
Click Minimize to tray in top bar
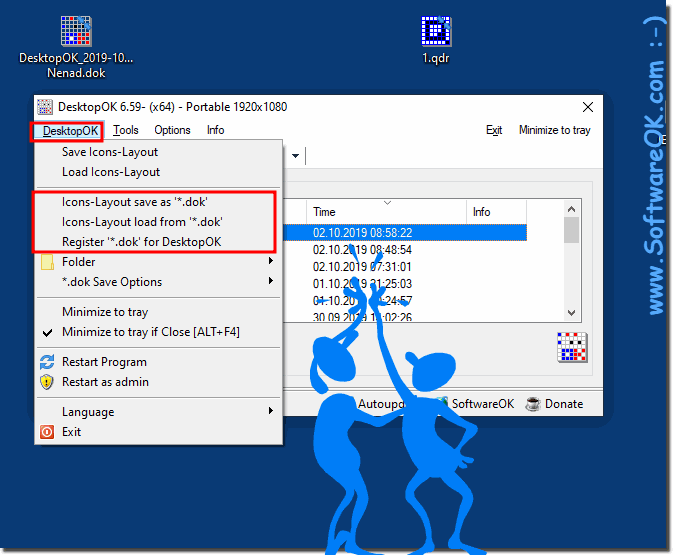tap(555, 130)
